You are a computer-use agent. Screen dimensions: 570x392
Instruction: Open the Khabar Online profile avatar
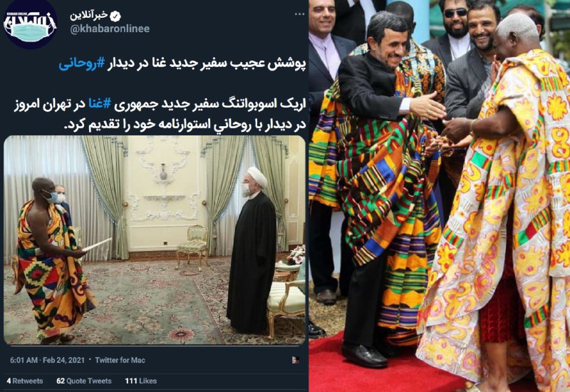(30, 23)
